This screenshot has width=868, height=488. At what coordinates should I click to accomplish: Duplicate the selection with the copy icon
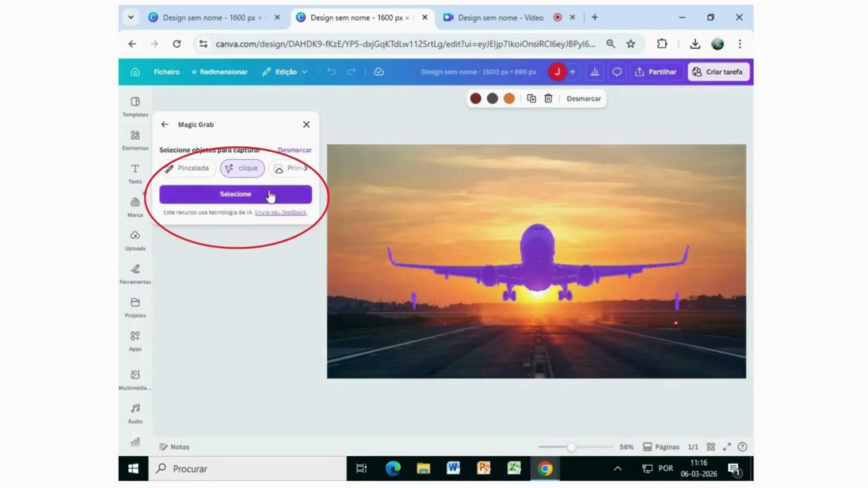pyautogui.click(x=532, y=98)
